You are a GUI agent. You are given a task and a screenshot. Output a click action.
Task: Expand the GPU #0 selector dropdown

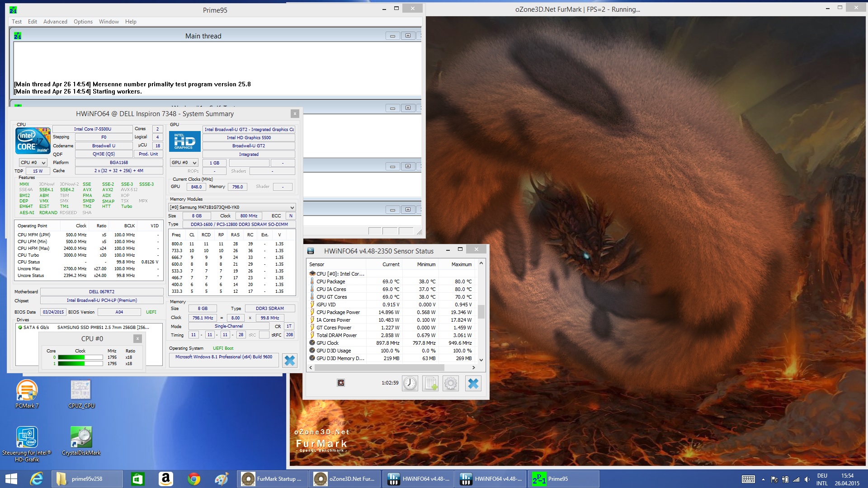pyautogui.click(x=184, y=163)
